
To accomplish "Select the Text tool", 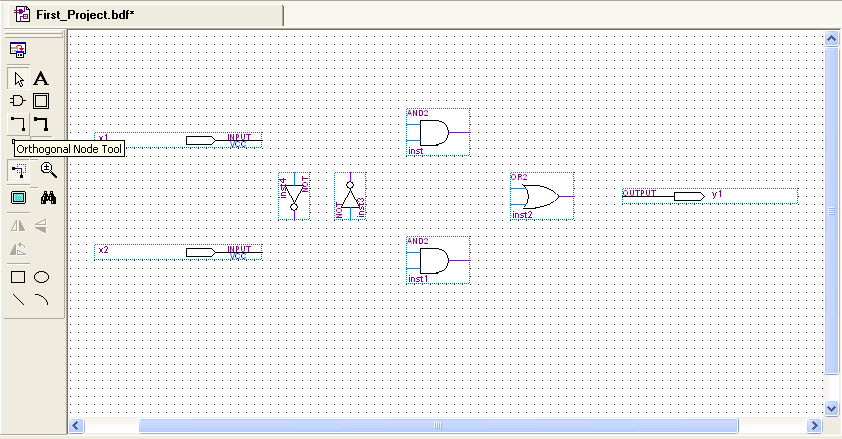I will pyautogui.click(x=41, y=78).
